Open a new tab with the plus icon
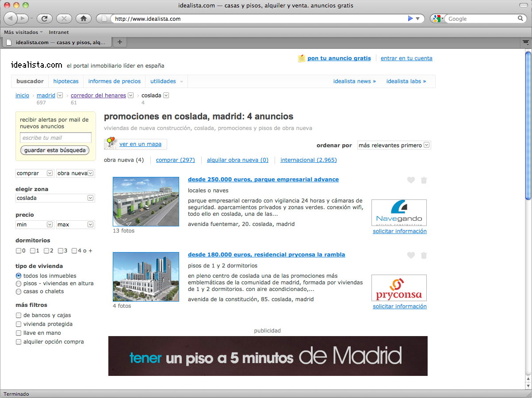This screenshot has height=398, width=532. (119, 42)
